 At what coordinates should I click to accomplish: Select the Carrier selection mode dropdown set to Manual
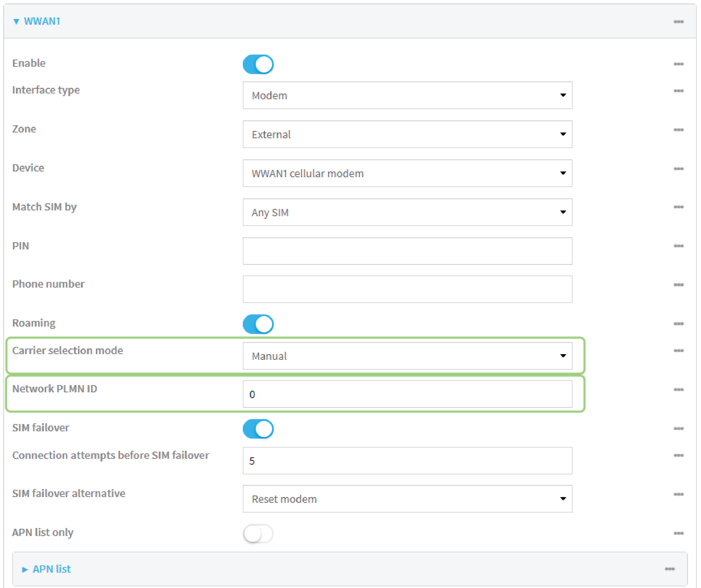point(407,356)
